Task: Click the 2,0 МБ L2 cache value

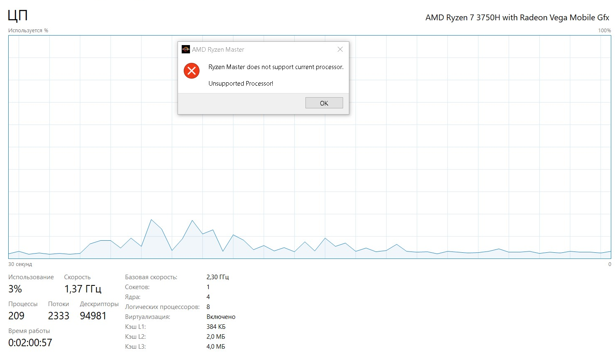Action: pos(216,337)
